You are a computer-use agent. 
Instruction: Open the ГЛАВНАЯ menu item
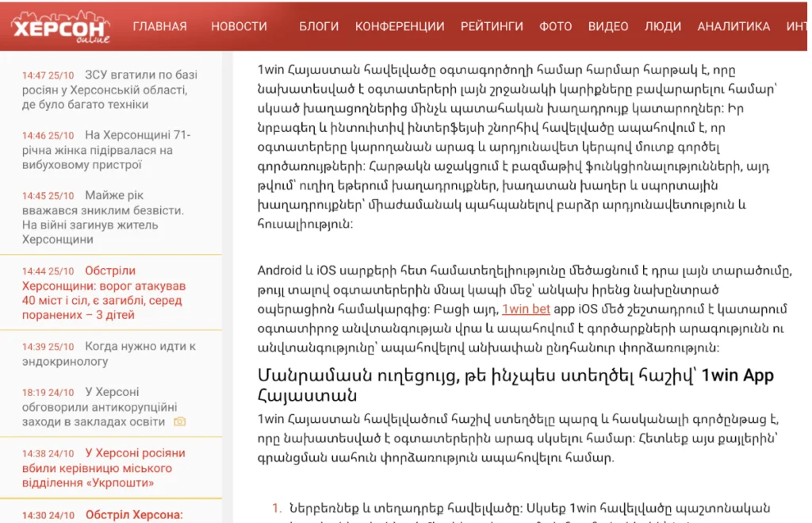click(159, 26)
